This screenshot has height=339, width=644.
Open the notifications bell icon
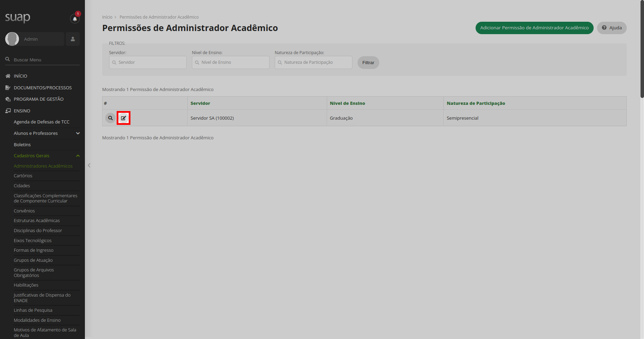coord(75,19)
